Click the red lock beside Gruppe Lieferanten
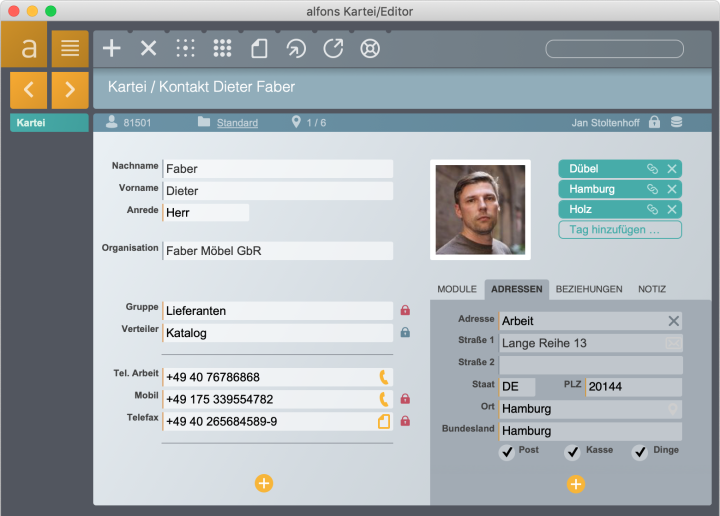Viewport: 720px width, 516px height. (405, 311)
